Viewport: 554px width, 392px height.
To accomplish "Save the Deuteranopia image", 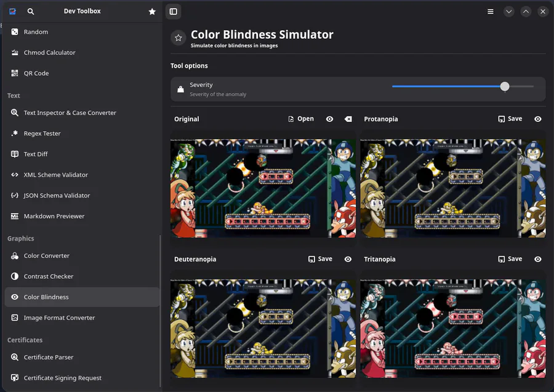I will click(x=320, y=259).
